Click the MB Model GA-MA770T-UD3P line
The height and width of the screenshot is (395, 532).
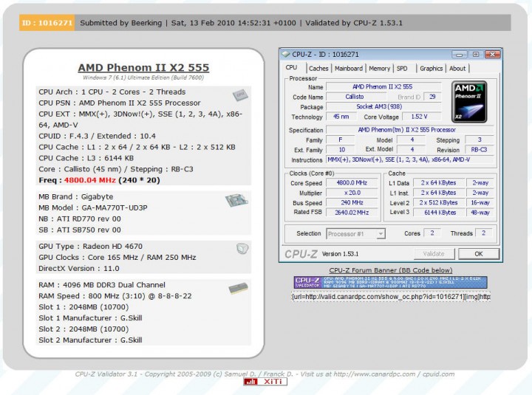(93, 208)
